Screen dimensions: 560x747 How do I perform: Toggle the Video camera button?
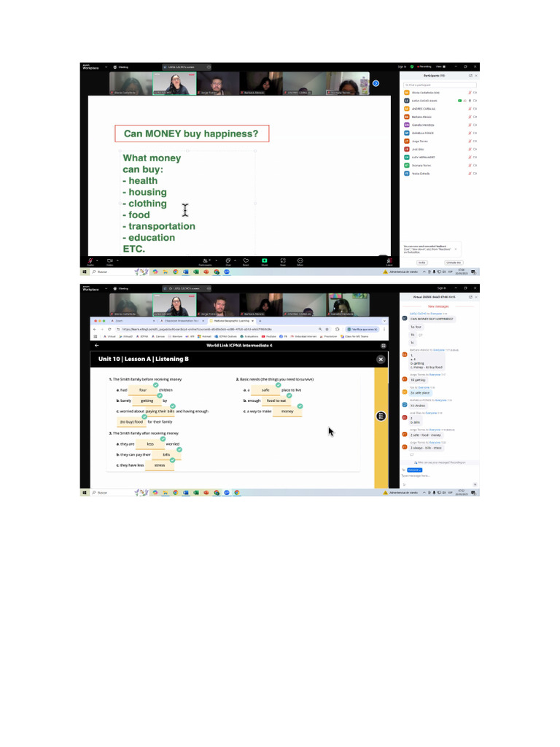coord(110,260)
